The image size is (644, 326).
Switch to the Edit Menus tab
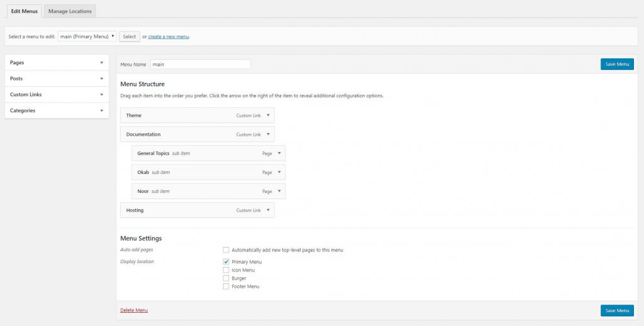click(x=25, y=11)
